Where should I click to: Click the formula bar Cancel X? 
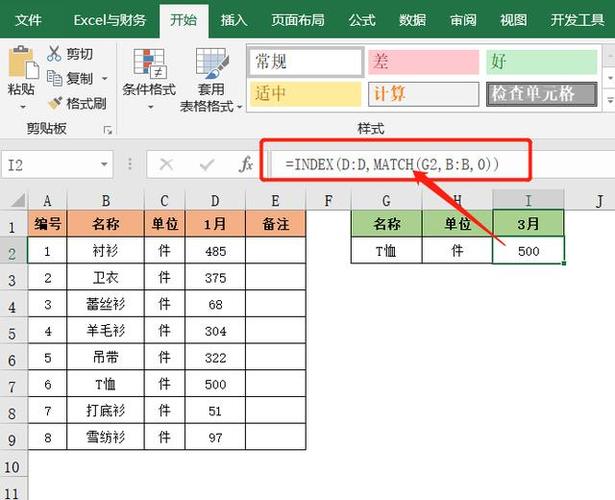pyautogui.click(x=167, y=165)
